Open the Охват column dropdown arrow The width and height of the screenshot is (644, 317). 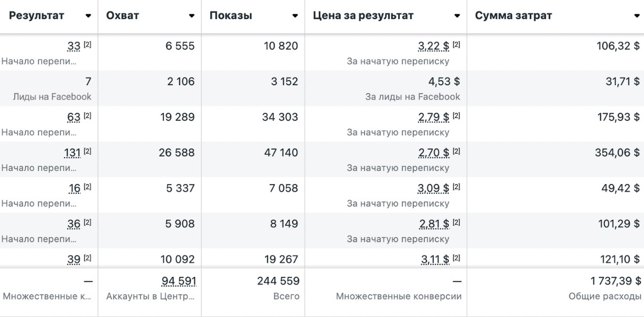tap(191, 16)
